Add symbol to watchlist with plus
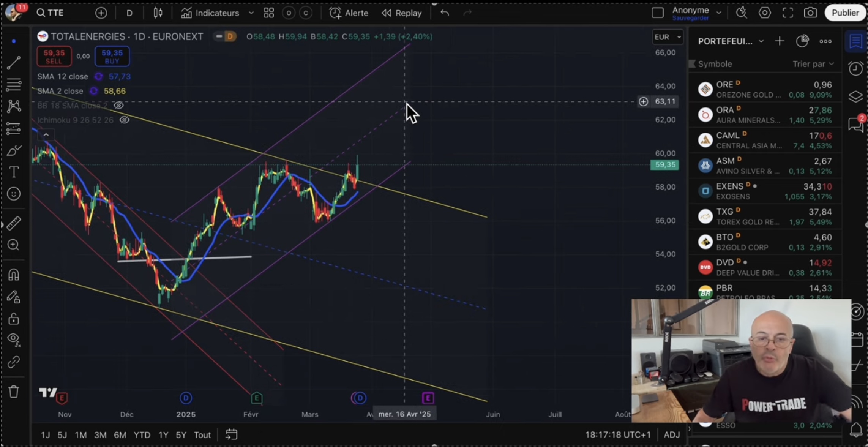This screenshot has width=868, height=447. point(780,41)
